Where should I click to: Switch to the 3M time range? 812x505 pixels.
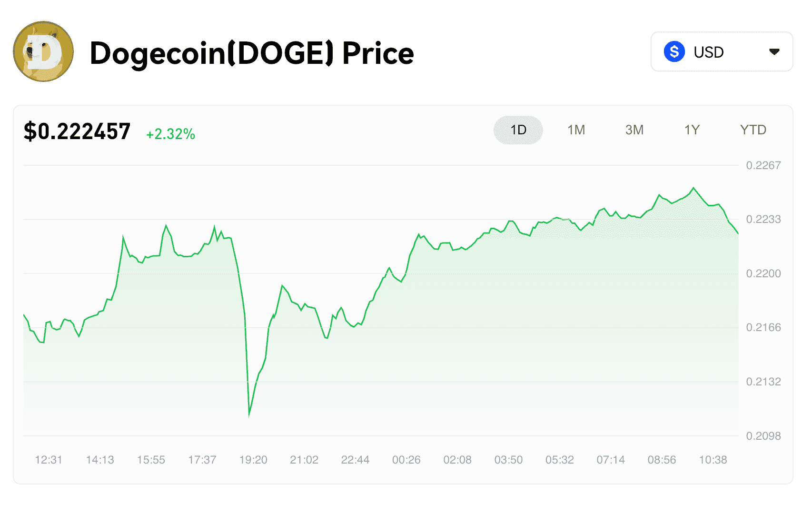pos(634,130)
